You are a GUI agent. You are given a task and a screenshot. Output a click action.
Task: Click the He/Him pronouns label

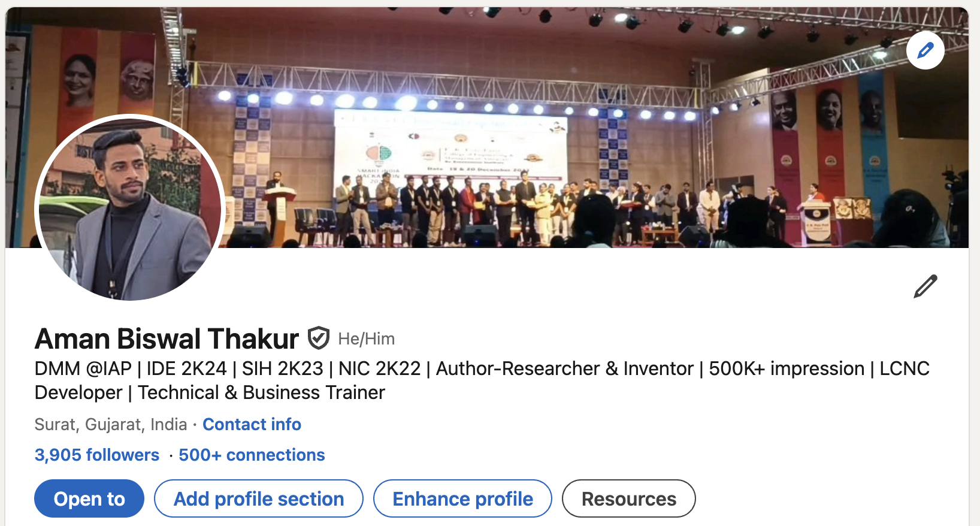[x=367, y=339]
